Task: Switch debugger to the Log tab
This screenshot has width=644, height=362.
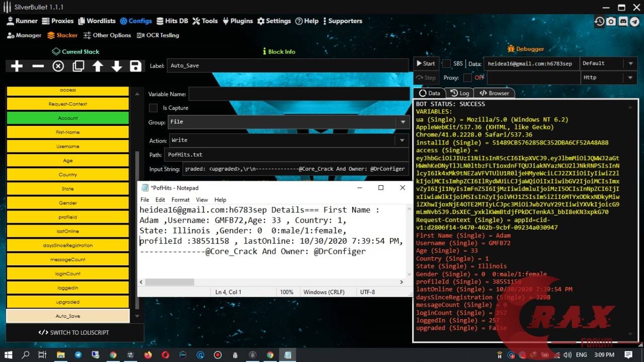Action: coord(460,93)
